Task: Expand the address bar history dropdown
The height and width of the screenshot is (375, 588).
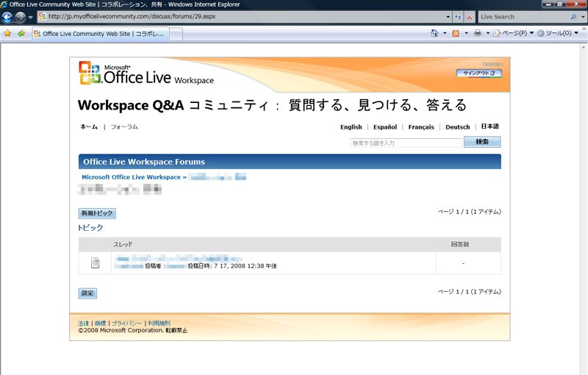Action: (448, 17)
